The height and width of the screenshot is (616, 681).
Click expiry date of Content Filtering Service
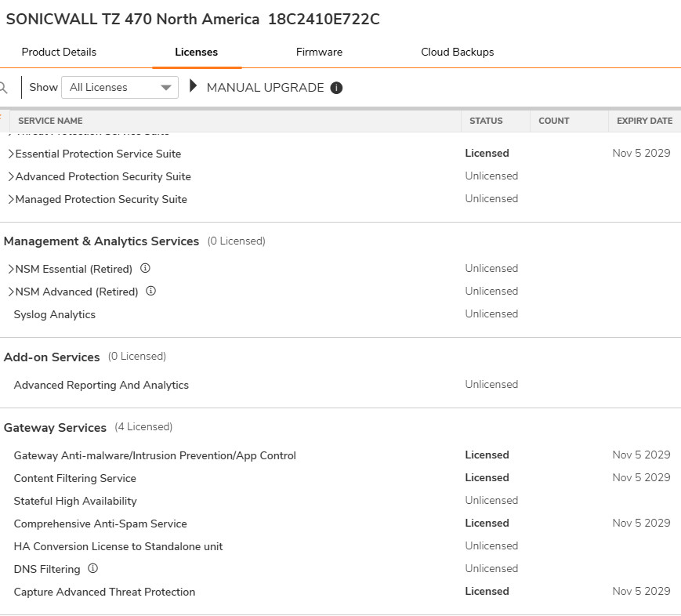(x=642, y=478)
